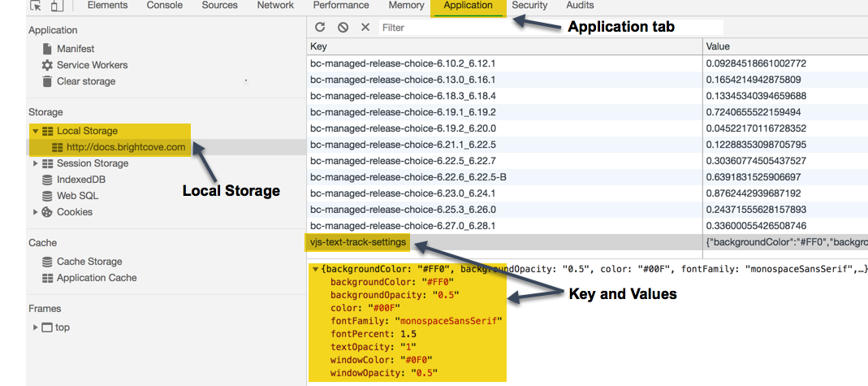
Task: Collapse the backgroundColor JSON object preview
Action: point(315,269)
